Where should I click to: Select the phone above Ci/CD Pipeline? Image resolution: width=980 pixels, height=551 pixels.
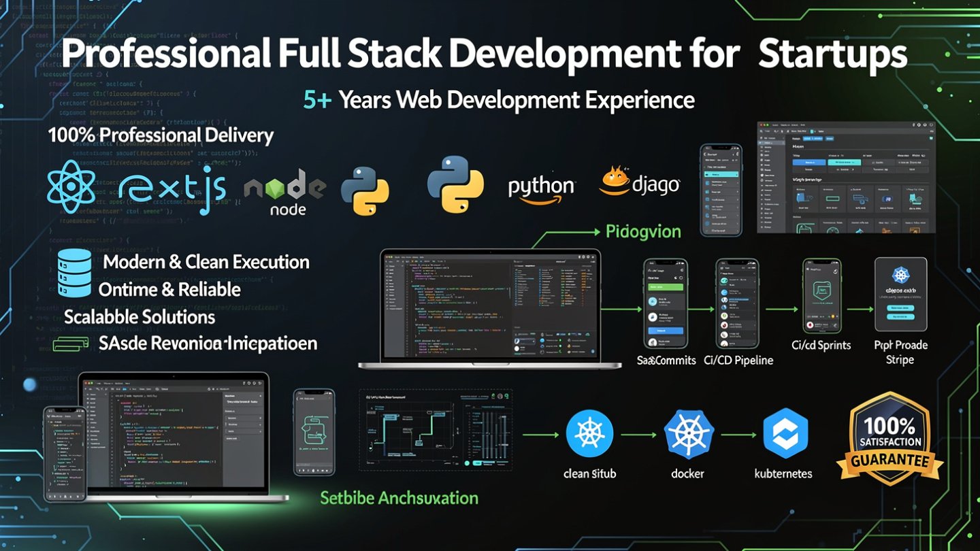point(738,303)
